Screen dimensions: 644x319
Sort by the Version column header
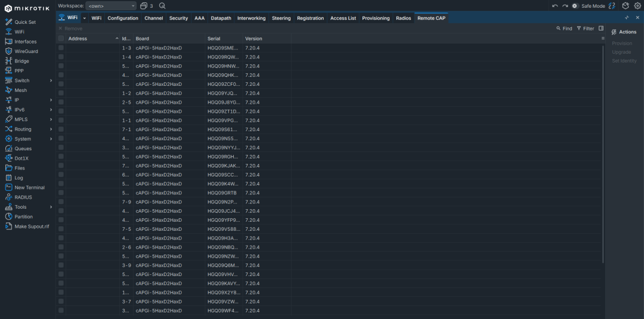tap(267, 39)
